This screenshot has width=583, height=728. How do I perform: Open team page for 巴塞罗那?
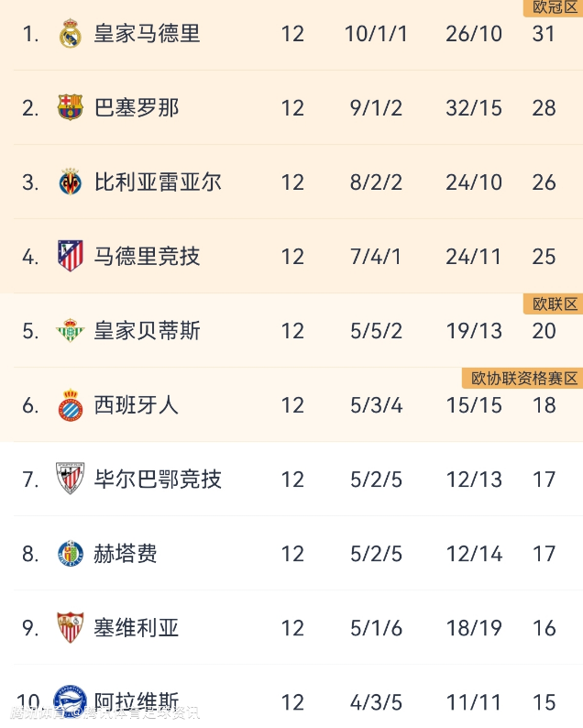coord(137,108)
